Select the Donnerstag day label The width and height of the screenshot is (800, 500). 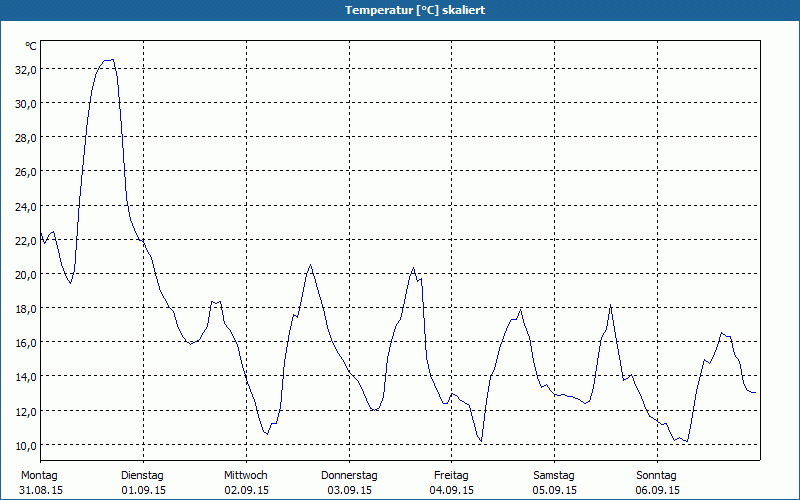point(349,476)
